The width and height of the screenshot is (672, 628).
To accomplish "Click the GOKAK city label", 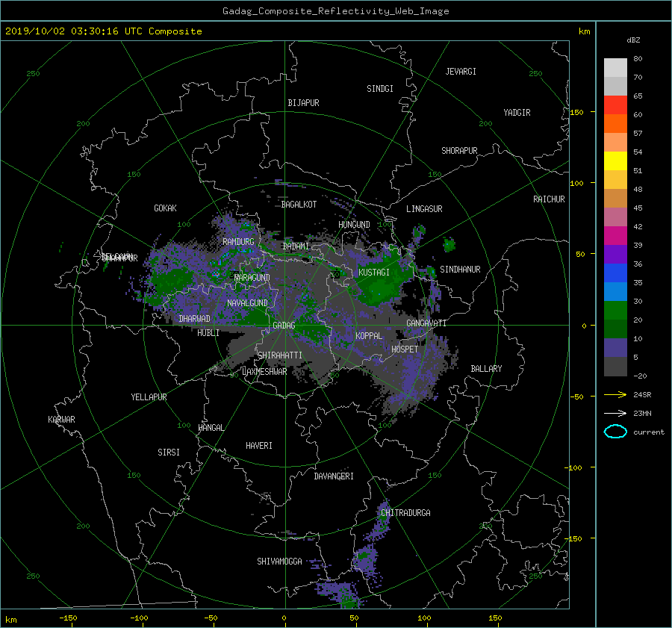I will (x=166, y=208).
